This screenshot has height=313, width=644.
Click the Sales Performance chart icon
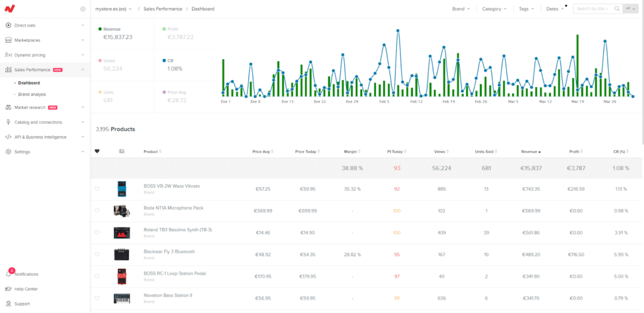tap(8, 70)
